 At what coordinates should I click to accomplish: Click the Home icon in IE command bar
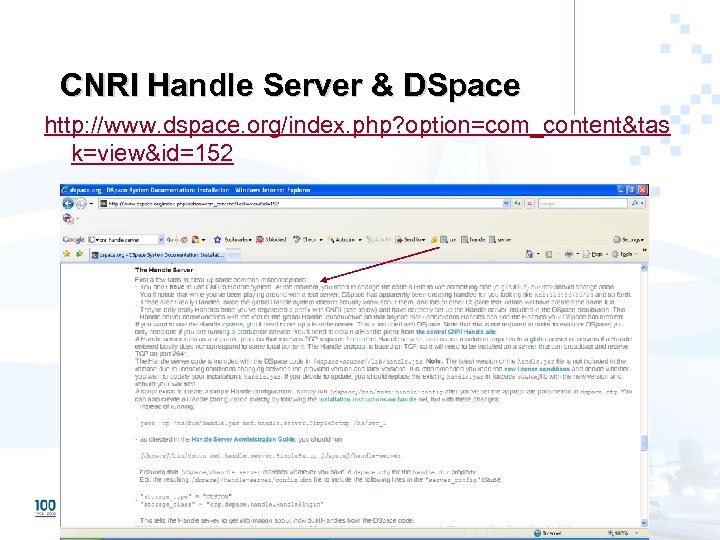click(529, 254)
